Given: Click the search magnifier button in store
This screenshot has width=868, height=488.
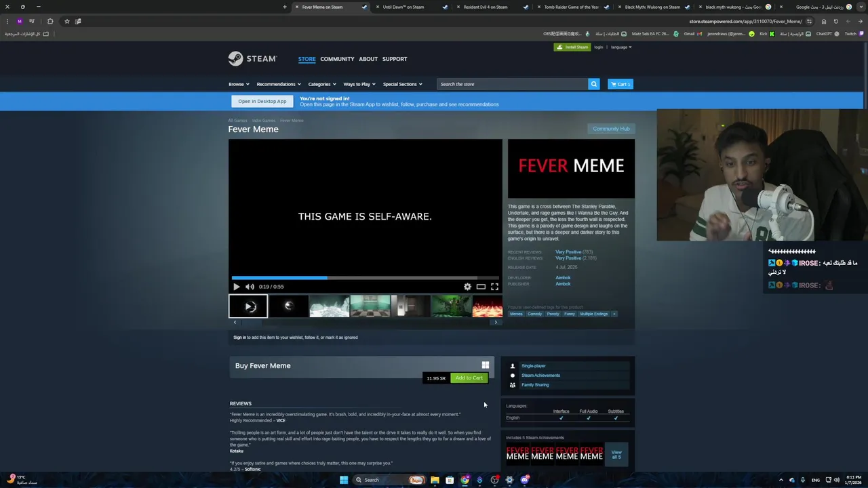Looking at the screenshot, I should (593, 84).
